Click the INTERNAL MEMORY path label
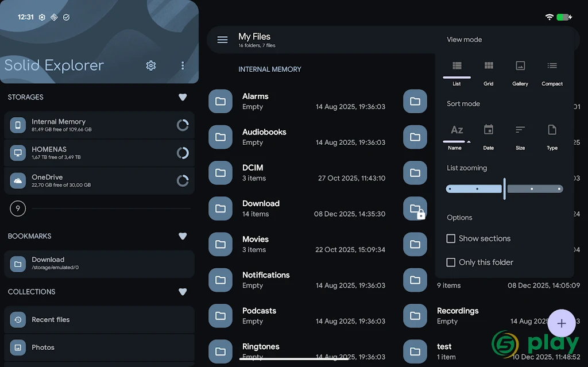Viewport: 588px width, 367px height. (270, 69)
